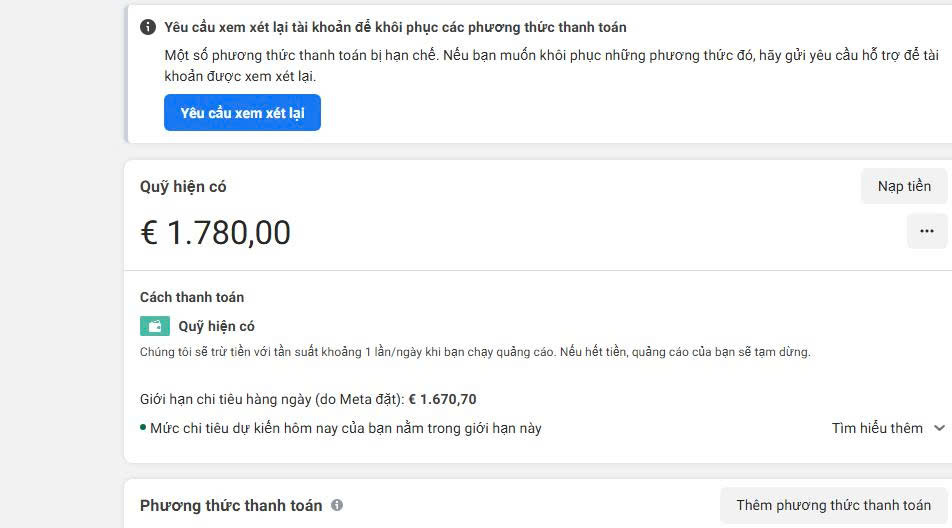
Task: Open the three-dots more options menu
Action: [926, 231]
